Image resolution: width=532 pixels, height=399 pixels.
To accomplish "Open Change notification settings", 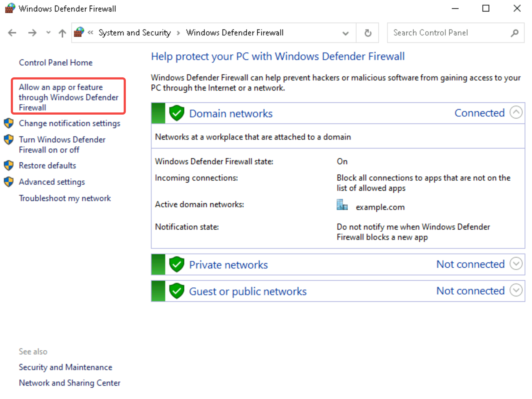I will 70,123.
